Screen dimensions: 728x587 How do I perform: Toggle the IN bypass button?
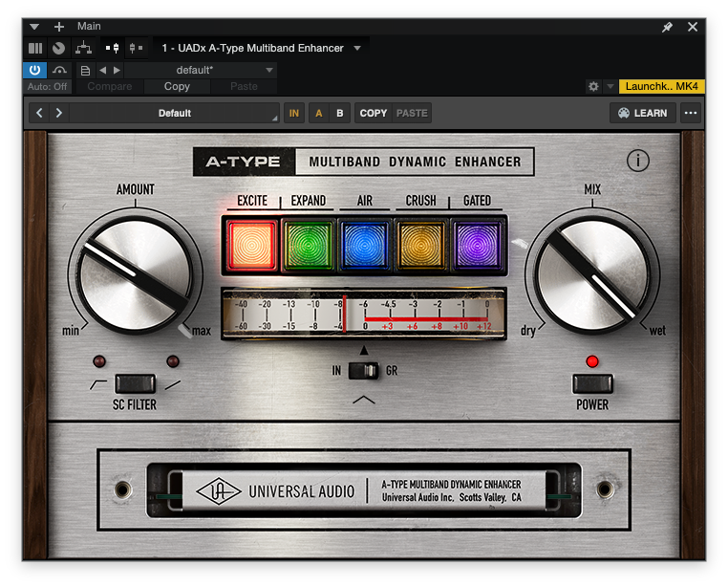tap(294, 113)
